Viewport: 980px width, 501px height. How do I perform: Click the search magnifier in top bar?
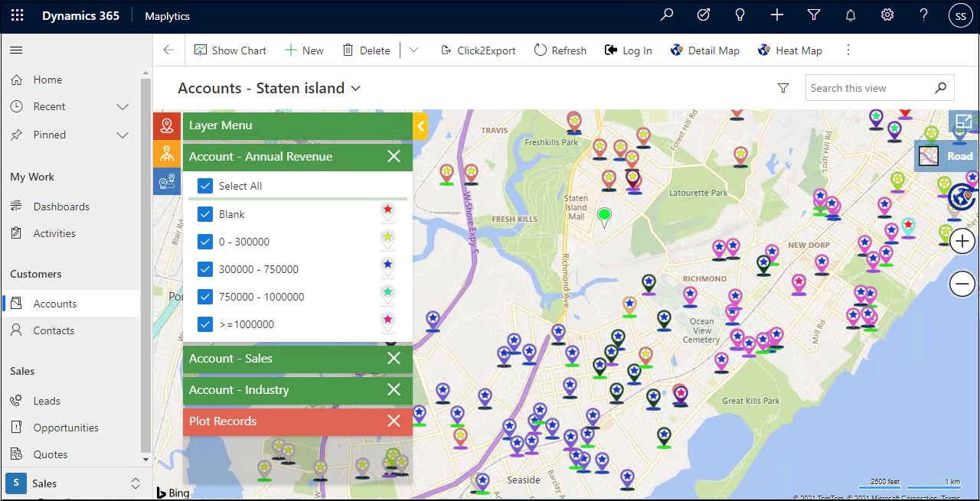667,15
